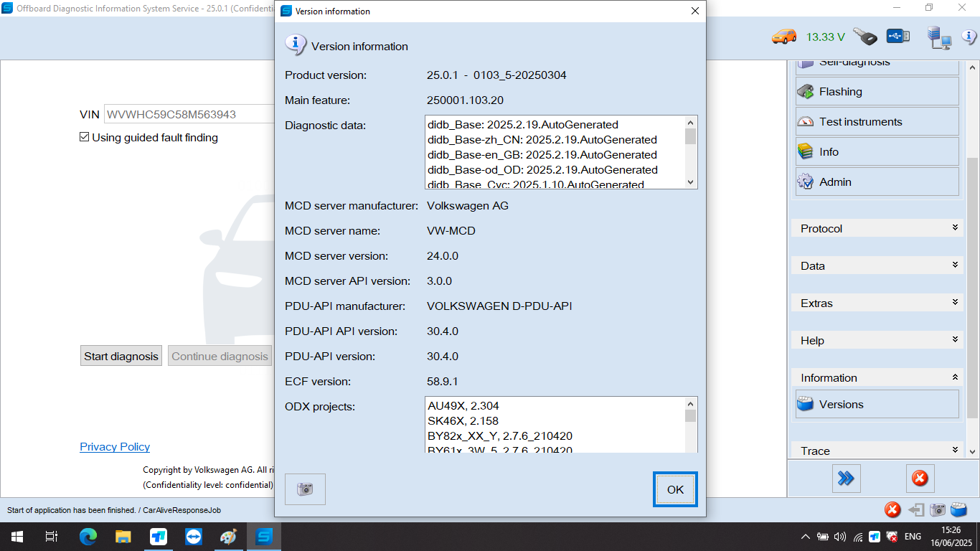The width and height of the screenshot is (980, 551).
Task: Click the camera screenshot icon in the dialog
Action: tap(305, 489)
